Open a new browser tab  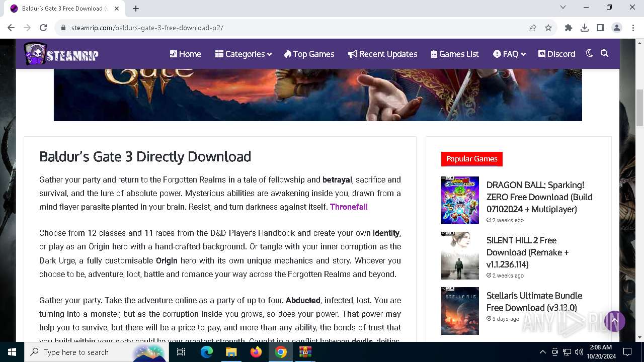tap(136, 9)
